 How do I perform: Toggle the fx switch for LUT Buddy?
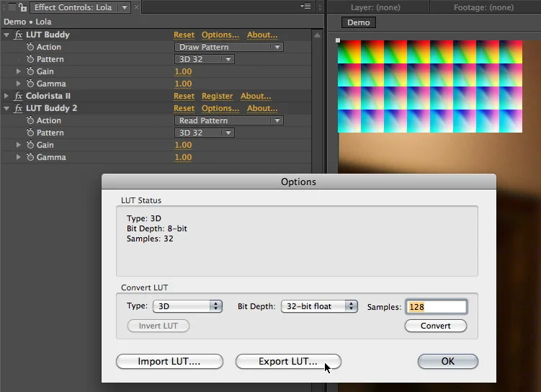pos(19,35)
